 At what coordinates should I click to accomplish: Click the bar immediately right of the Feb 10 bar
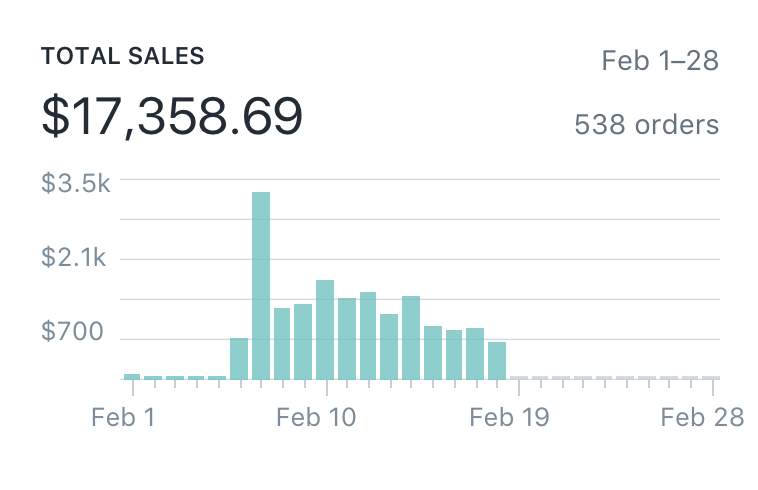point(347,338)
